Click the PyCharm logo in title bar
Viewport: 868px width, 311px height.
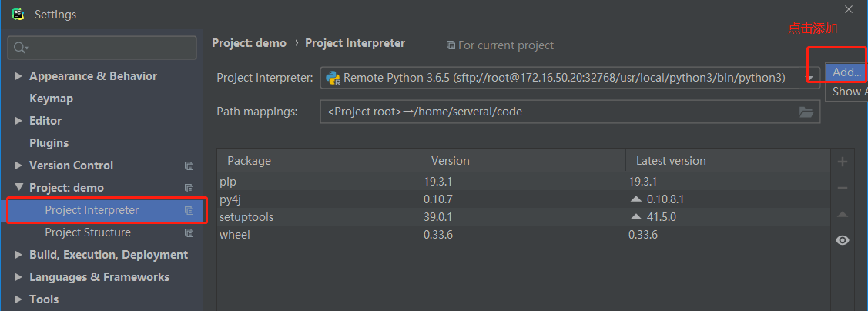[18, 14]
